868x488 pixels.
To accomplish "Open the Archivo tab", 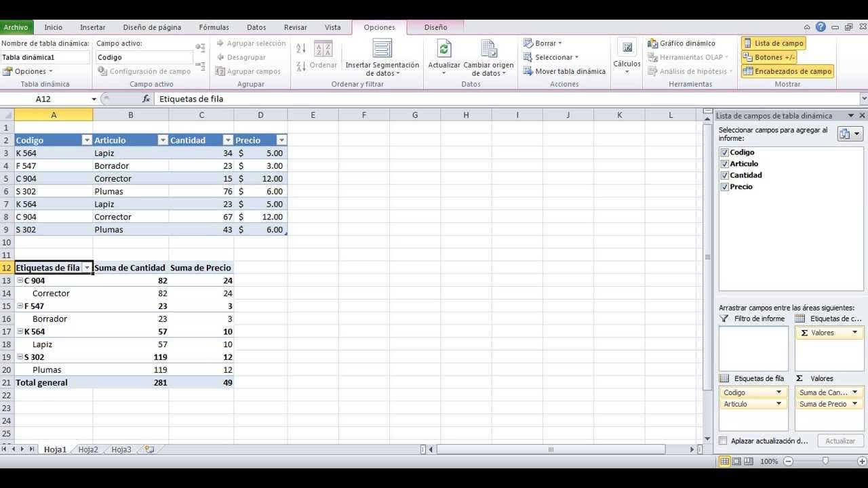I will 16,27.
